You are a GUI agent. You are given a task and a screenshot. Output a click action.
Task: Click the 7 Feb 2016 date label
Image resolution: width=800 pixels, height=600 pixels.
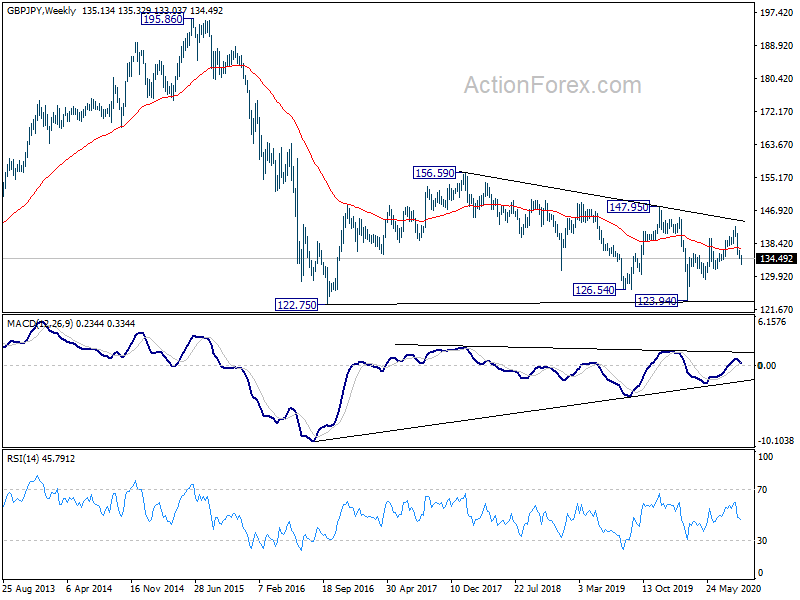(x=282, y=589)
